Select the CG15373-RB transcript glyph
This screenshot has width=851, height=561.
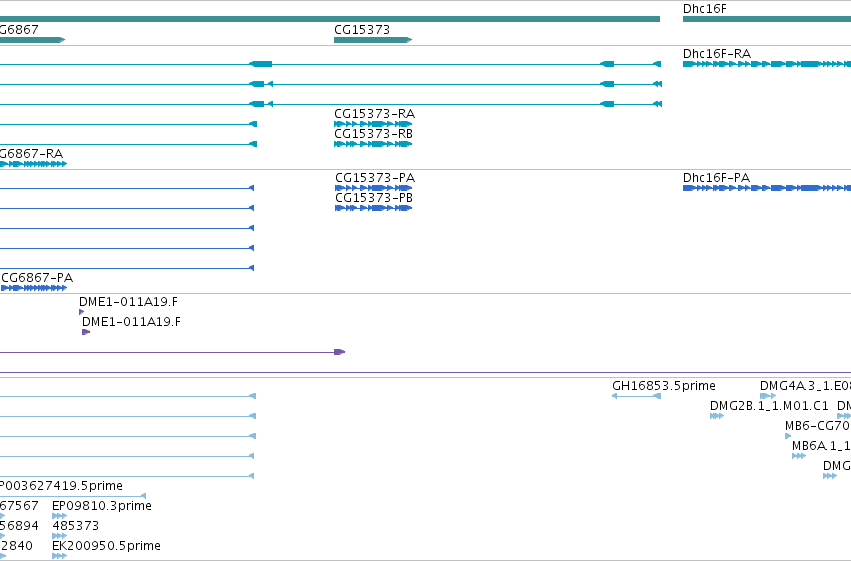point(373,144)
